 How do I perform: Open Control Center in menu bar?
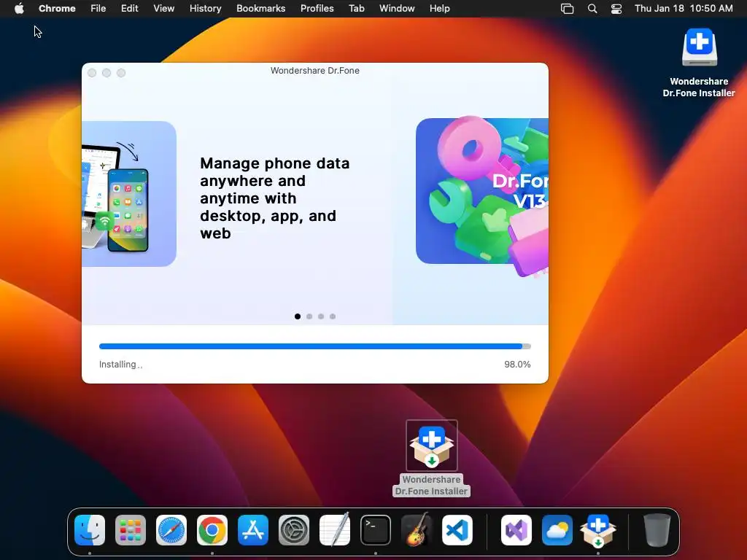(616, 9)
